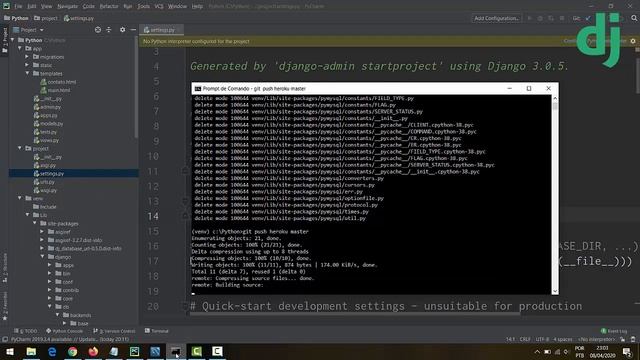Open the Tools menu
Screen dimensions: 640x360
(x=143, y=6)
